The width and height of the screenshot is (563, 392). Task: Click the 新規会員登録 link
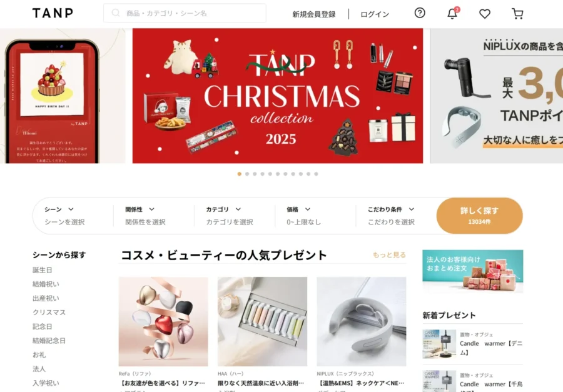coord(314,14)
